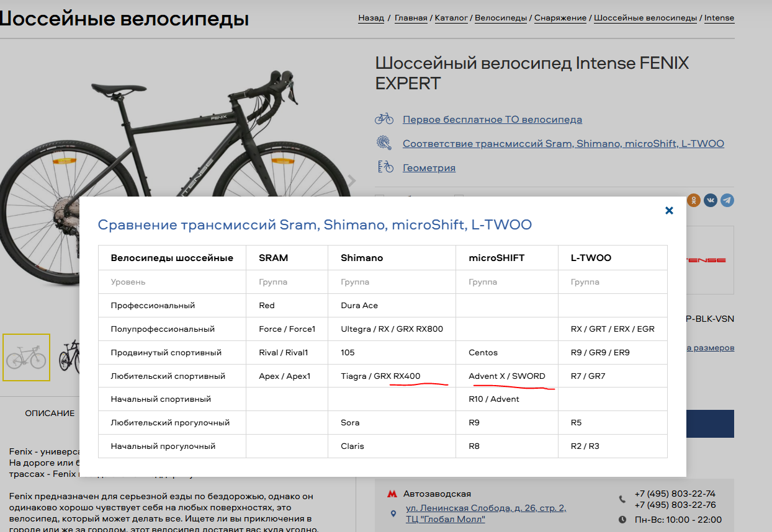This screenshot has height=532, width=772.
Task: Open Шоссейные велосипеды breadcrumb link
Action: point(645,18)
